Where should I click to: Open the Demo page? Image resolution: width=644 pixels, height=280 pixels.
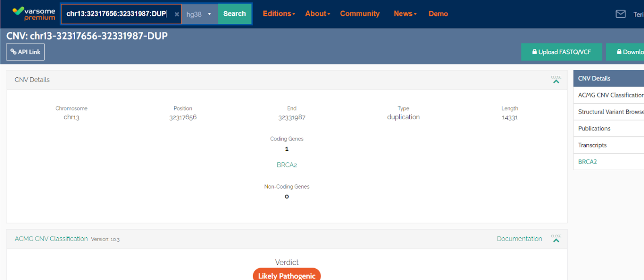438,14
